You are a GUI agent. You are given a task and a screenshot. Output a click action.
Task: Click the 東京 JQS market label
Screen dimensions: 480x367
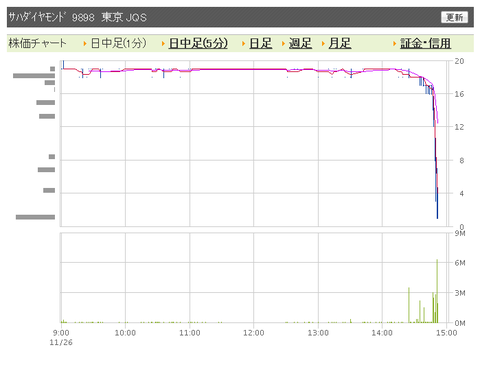tap(124, 17)
